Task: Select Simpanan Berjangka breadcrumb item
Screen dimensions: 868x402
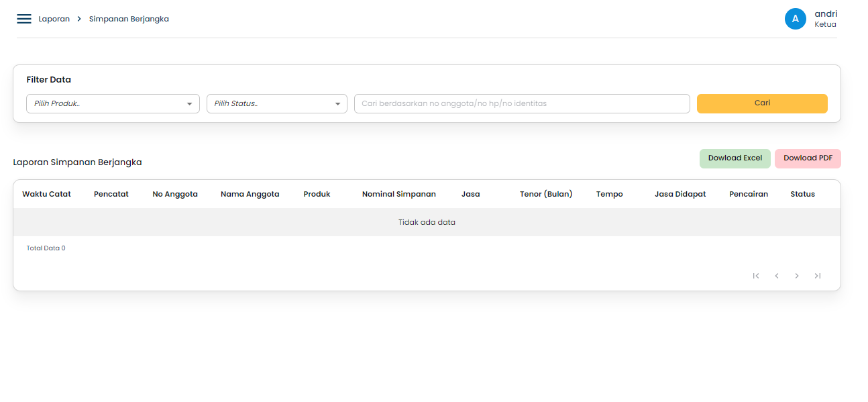Action: (x=129, y=19)
